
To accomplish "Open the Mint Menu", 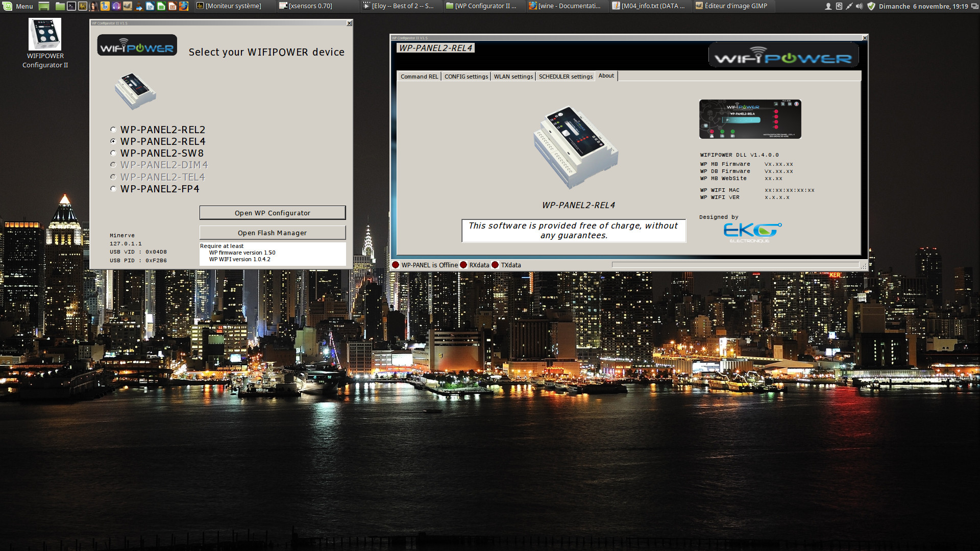I will [x=15, y=6].
